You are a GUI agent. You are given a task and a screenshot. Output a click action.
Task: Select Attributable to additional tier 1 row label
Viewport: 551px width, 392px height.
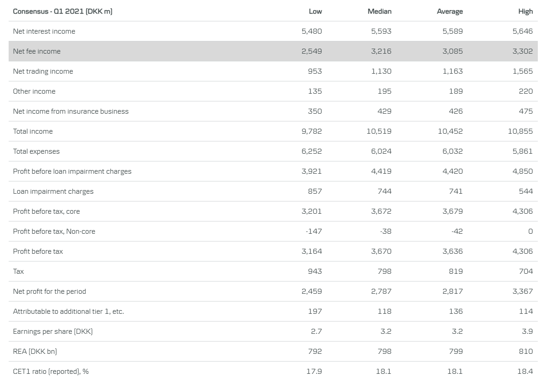pos(68,312)
